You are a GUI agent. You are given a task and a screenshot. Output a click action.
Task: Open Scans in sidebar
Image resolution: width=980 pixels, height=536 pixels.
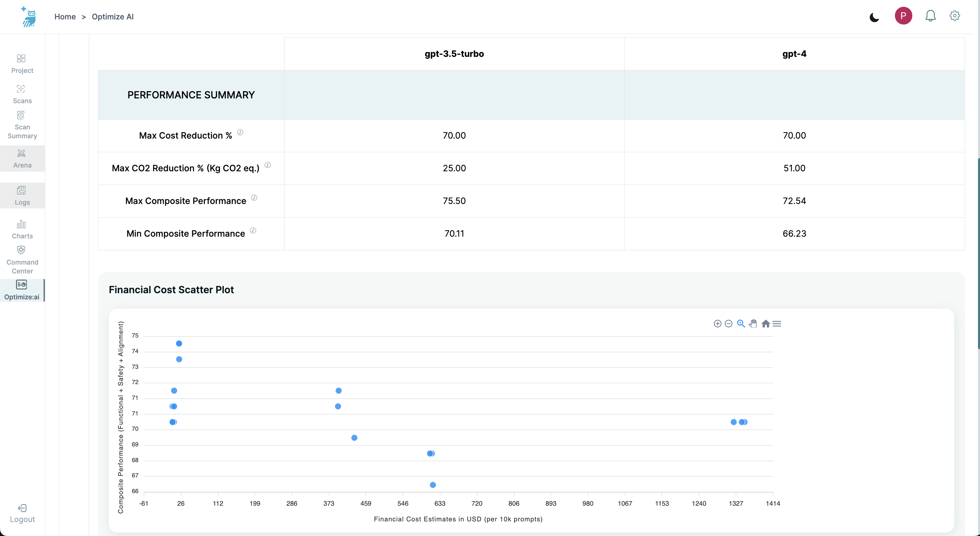22,94
